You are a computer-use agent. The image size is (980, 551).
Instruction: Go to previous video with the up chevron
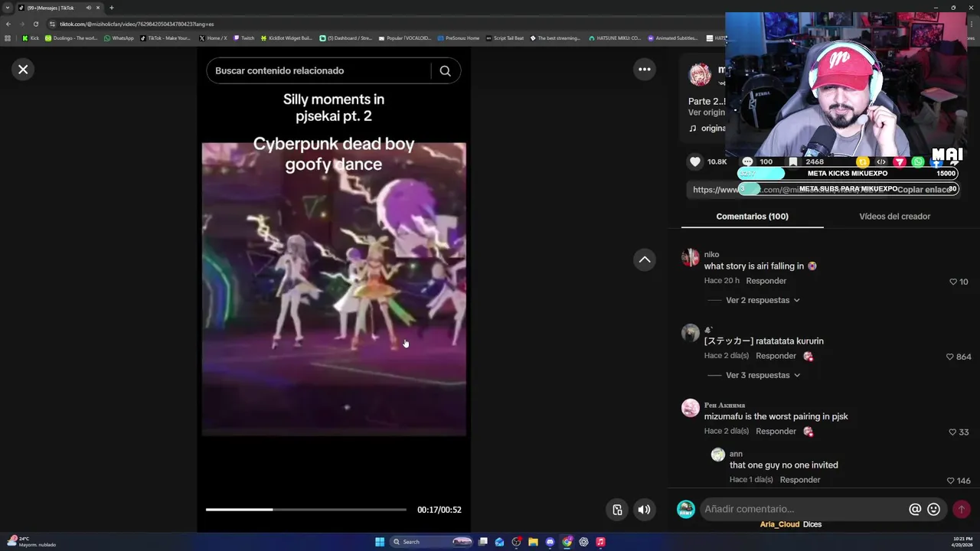click(645, 259)
